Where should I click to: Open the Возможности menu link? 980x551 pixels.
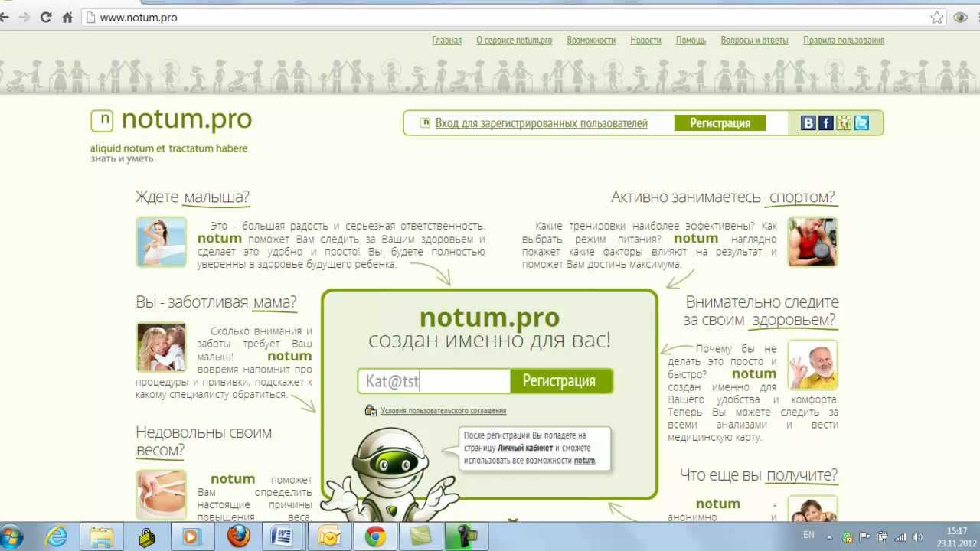click(591, 41)
